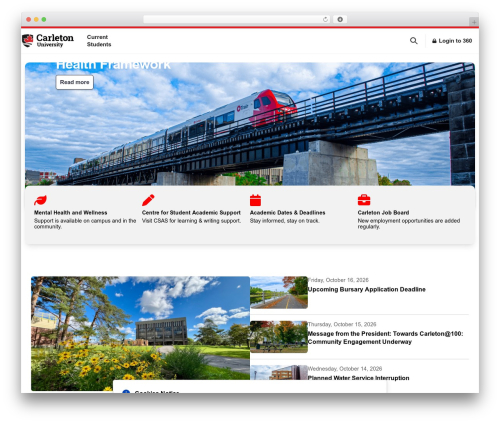
Task: Open the Current Students link
Action: (x=99, y=41)
